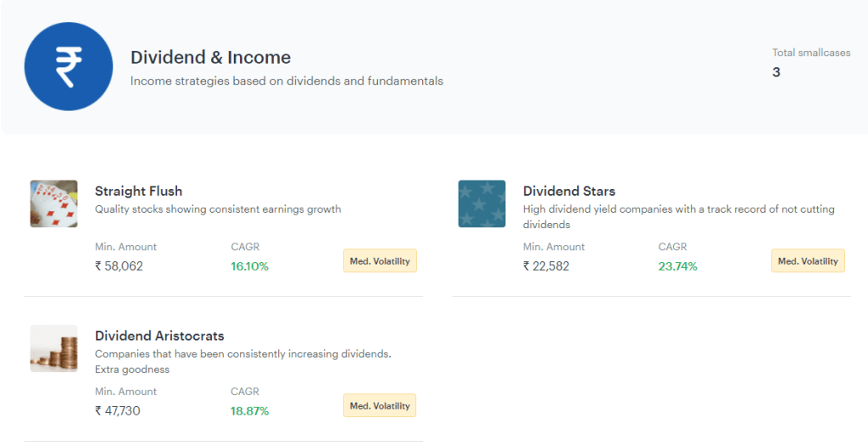868x446 pixels.
Task: Click Med. Volatility badge for Dividend Aristocrats
Action: point(380,405)
